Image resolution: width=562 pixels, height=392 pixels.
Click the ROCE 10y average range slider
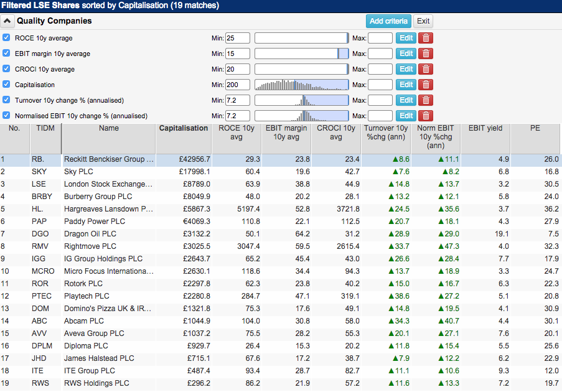pyautogui.click(x=301, y=38)
